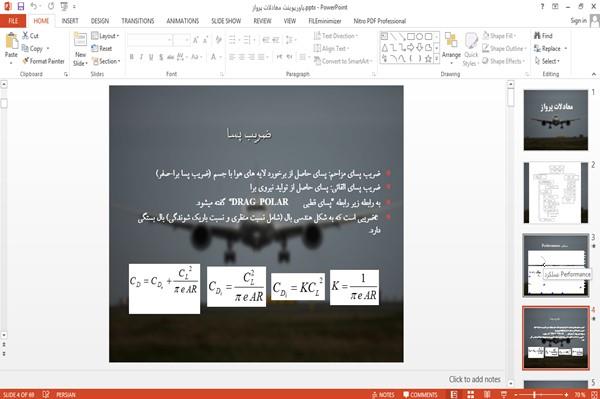Expand the Section dropdown
Viewport: 600px width, 399px height.
pos(106,61)
